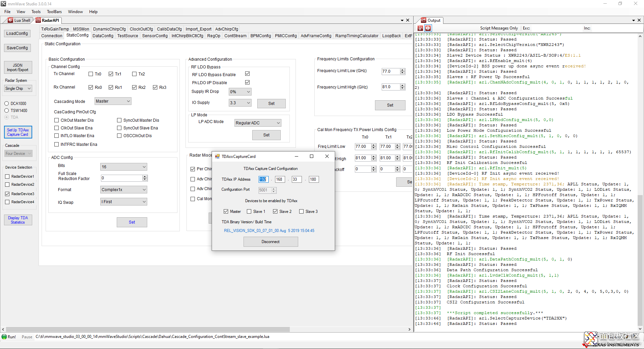
Task: Click the Output panel tab icon
Action: coord(424,20)
